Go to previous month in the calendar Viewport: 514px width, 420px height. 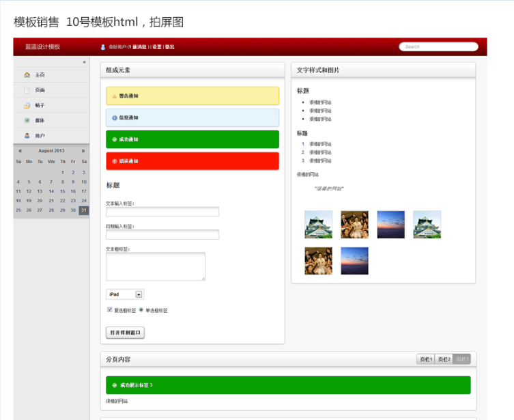[x=20, y=150]
